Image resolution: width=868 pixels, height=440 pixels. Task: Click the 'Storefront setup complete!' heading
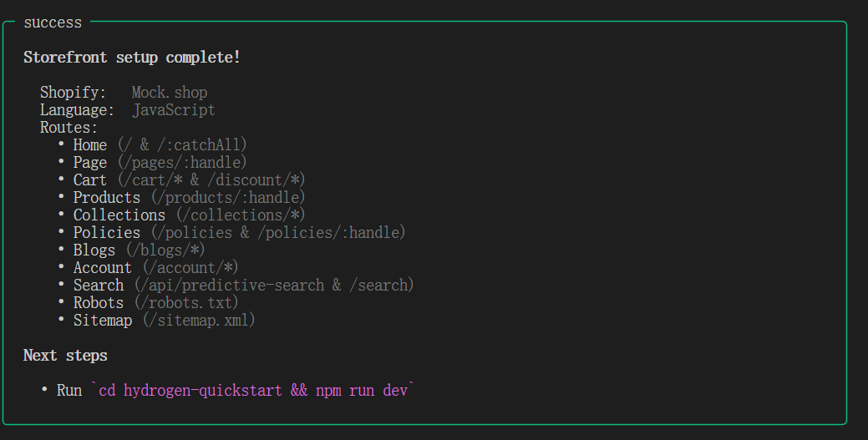pos(132,58)
